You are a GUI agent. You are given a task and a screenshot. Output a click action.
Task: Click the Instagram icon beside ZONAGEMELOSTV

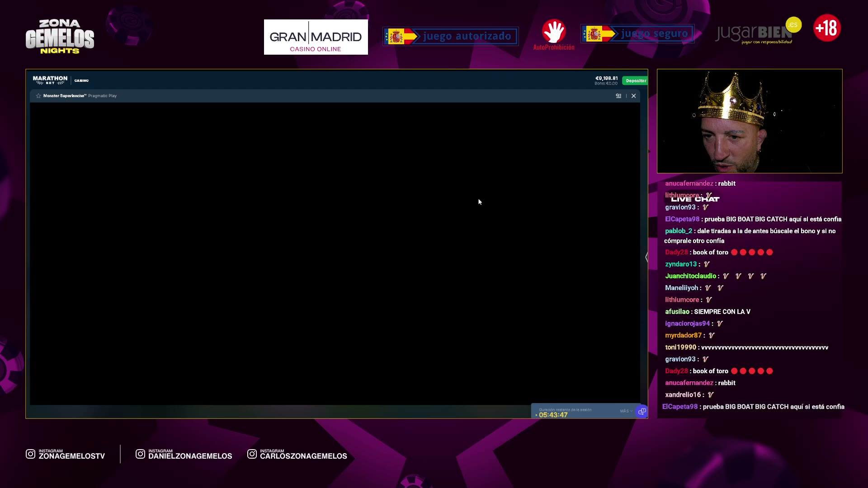pyautogui.click(x=30, y=454)
